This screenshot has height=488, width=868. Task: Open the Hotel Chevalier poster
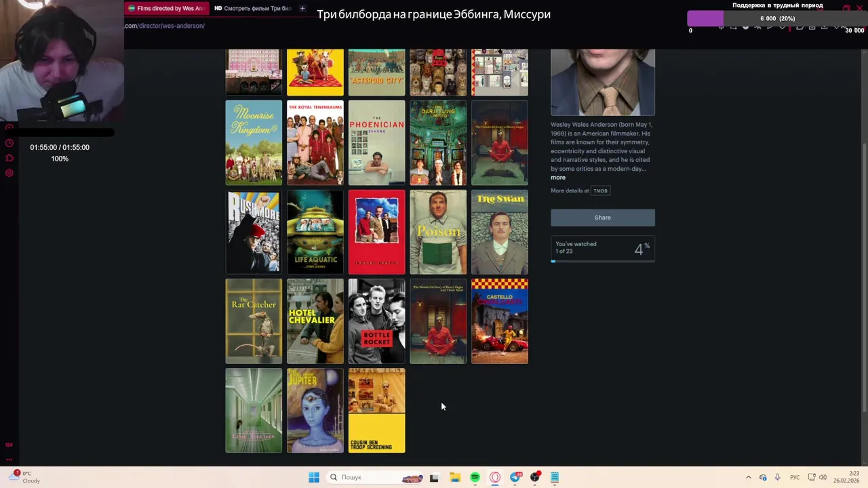click(315, 321)
